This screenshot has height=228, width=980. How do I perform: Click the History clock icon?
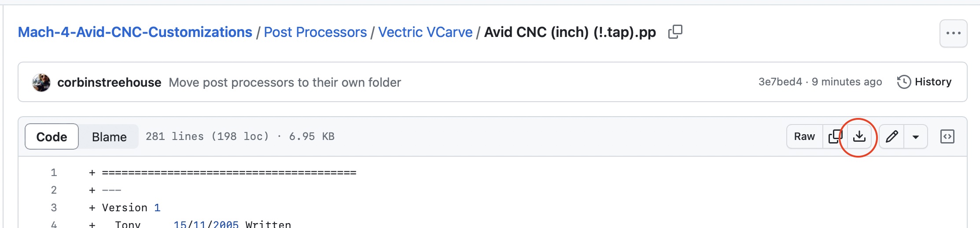(x=904, y=82)
